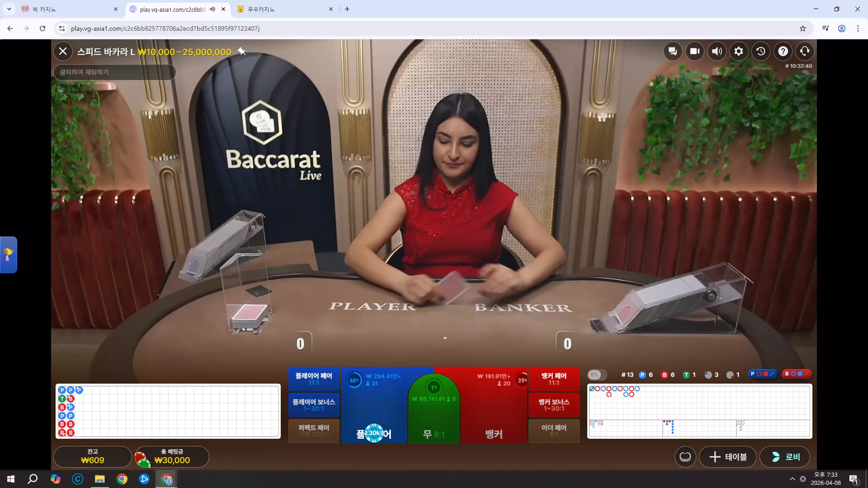
Task: Click the 30k chip on the player spot
Action: (x=374, y=433)
